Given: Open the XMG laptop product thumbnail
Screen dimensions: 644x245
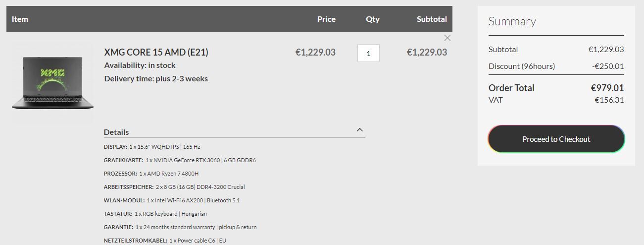Looking at the screenshot, I should click(52, 82).
